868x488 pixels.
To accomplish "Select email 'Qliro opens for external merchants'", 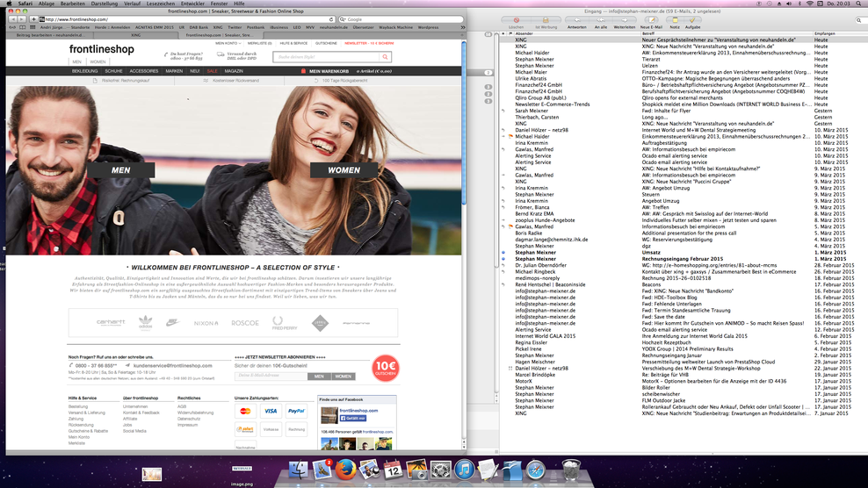I will (683, 98).
